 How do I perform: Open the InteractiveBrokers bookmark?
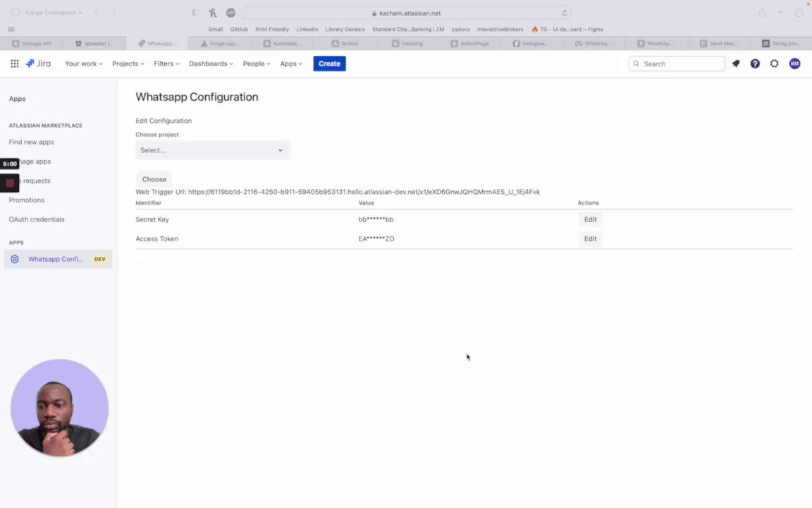point(500,29)
